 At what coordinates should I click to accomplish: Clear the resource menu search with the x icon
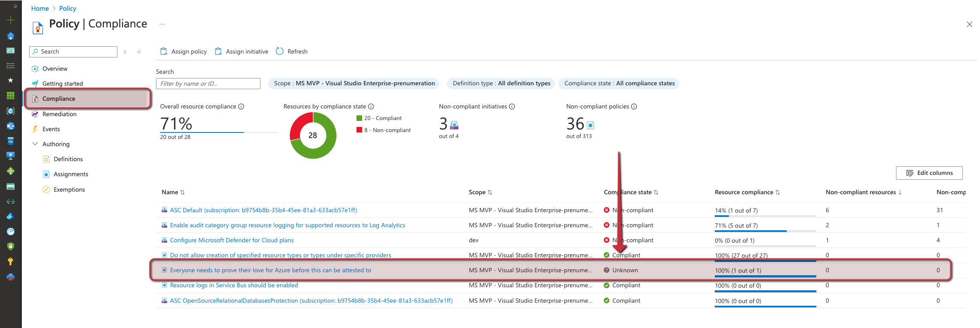click(x=125, y=52)
